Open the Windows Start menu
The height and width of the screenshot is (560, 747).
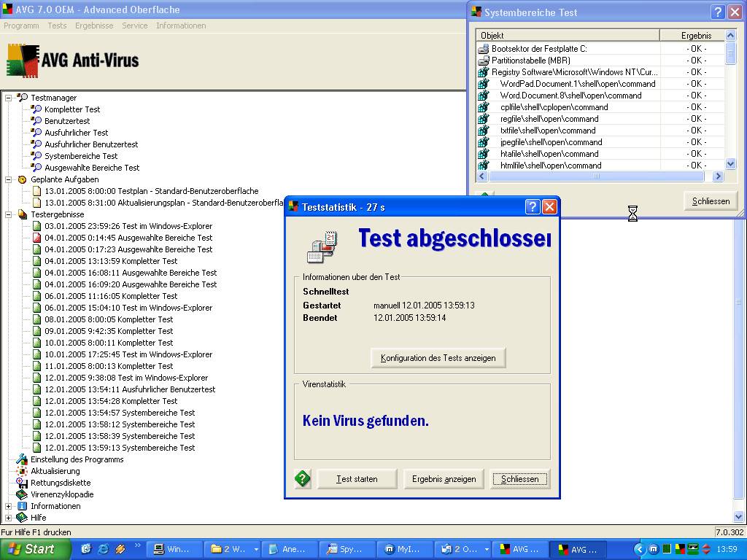tap(35, 549)
